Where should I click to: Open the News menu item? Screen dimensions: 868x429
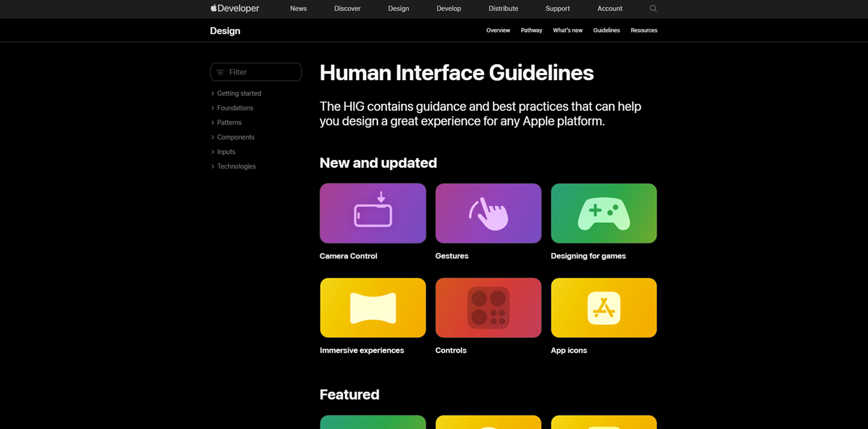tap(298, 8)
